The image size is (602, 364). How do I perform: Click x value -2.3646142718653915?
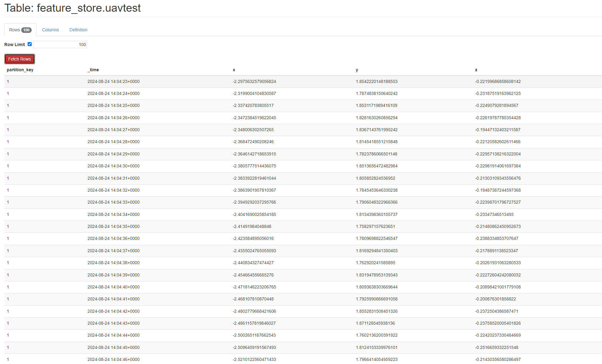coord(254,154)
